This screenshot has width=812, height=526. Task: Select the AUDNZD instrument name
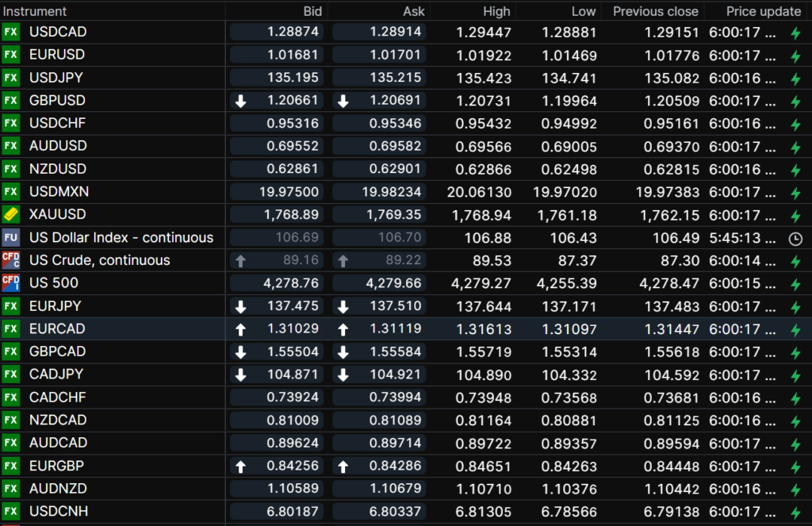pyautogui.click(x=58, y=489)
